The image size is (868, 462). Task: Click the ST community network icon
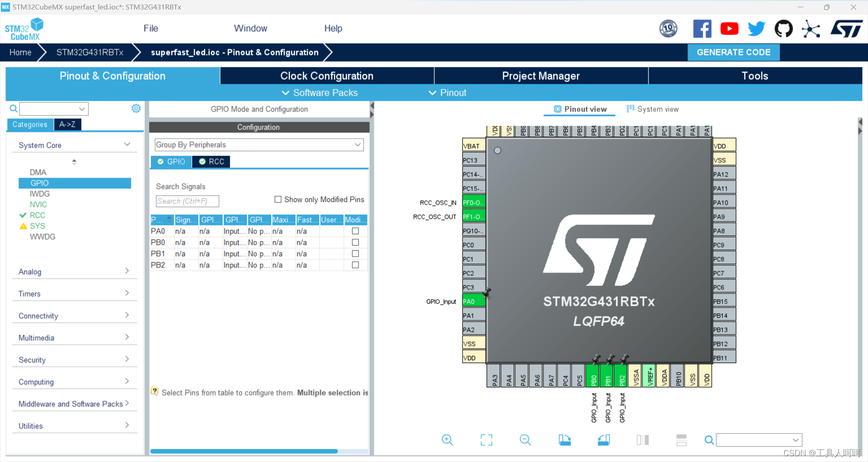pos(811,29)
